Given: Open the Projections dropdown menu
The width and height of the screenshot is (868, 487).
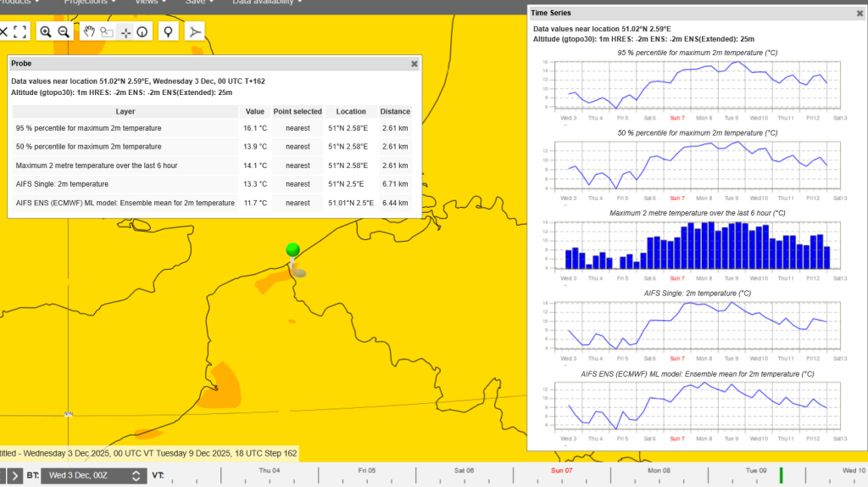Looking at the screenshot, I should [90, 3].
